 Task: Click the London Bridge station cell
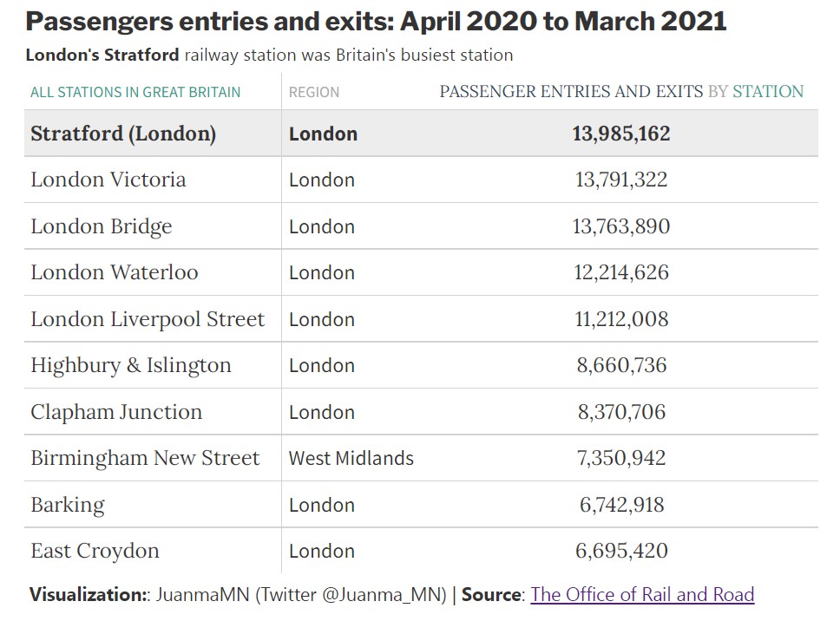pyautogui.click(x=102, y=226)
